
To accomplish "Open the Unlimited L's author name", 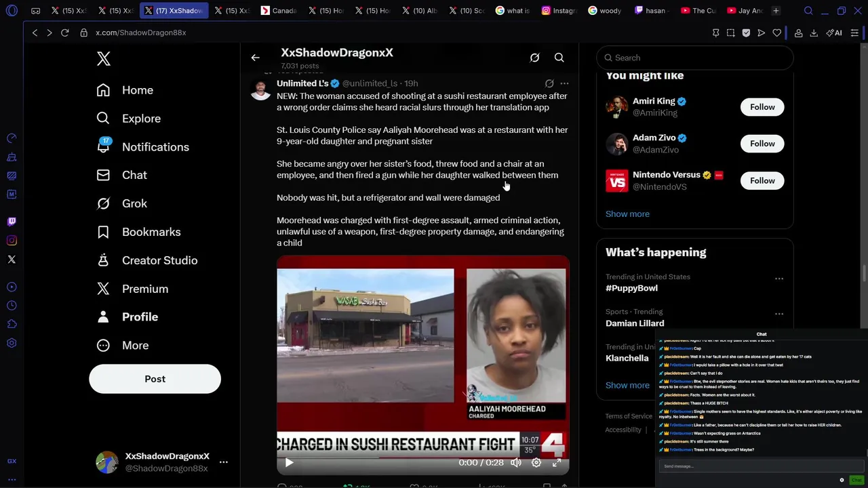I will pos(302,83).
